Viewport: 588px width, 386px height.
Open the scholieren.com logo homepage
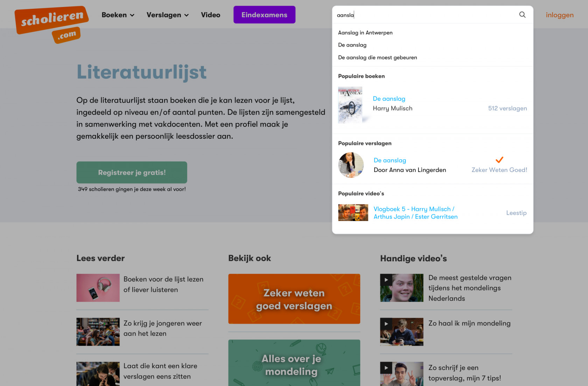52,25
